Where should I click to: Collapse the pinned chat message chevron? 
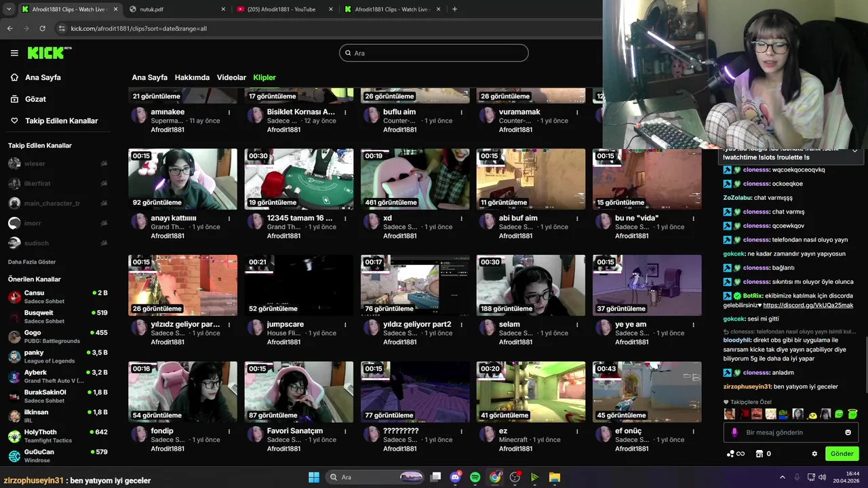click(854, 150)
